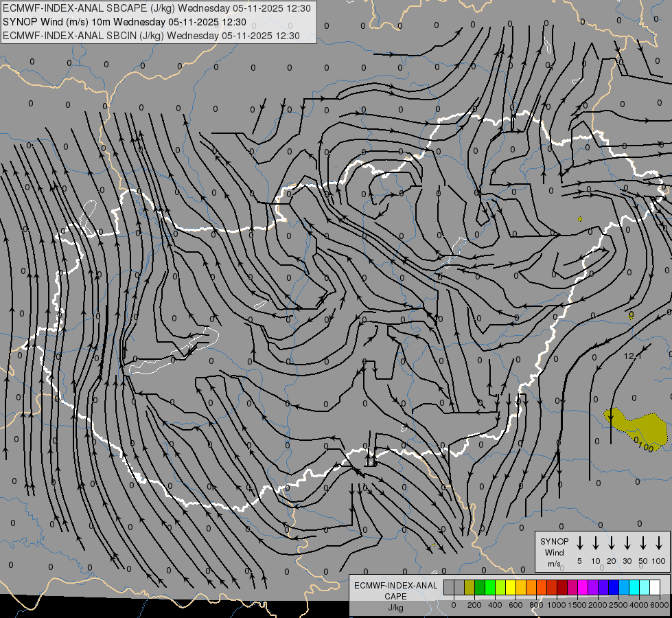The width and height of the screenshot is (672, 618).
Task: Click the 10 speed label in the wind legend
Action: pos(596,561)
